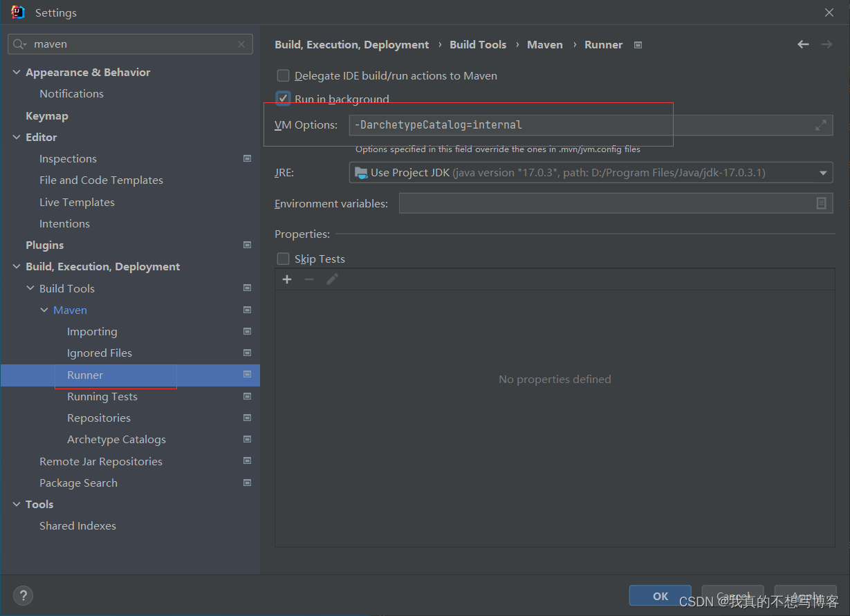Viewport: 850px width, 616px height.
Task: Click the search magnifier icon
Action: click(19, 44)
